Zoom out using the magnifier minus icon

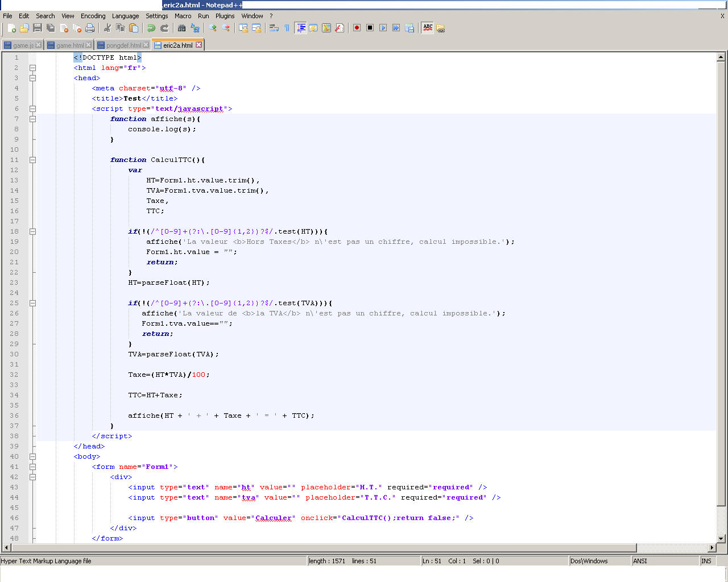[x=226, y=28]
